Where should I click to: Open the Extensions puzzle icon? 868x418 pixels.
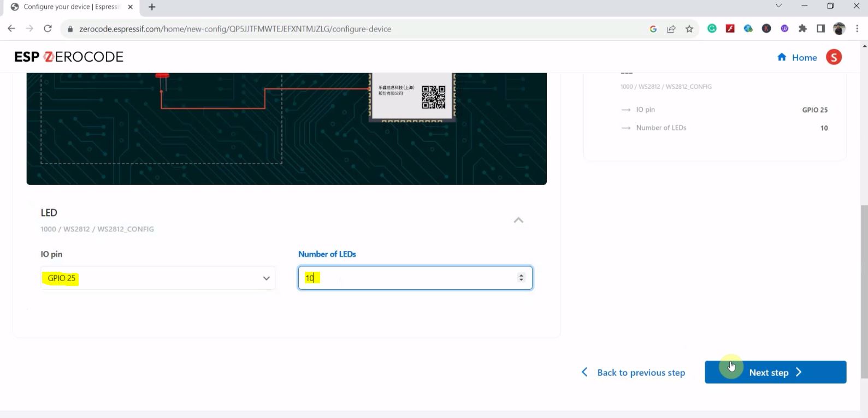point(802,29)
